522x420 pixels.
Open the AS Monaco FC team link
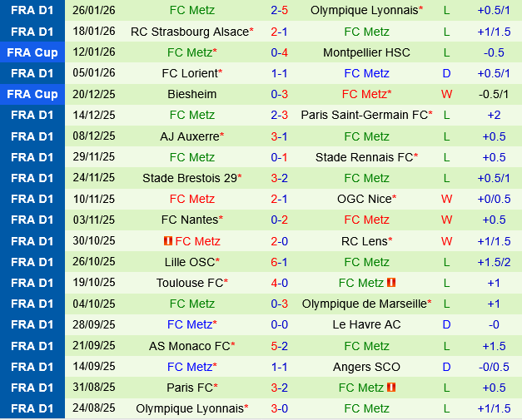coord(190,346)
